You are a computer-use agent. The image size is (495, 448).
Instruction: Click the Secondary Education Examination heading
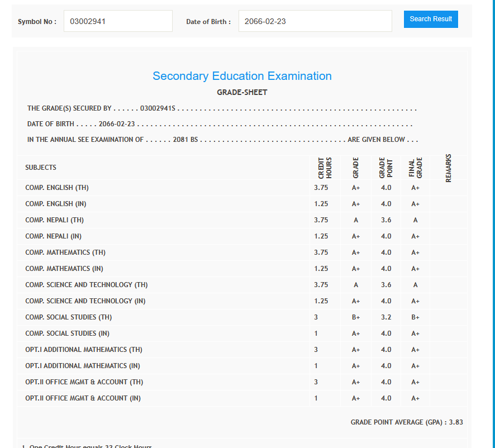242,76
